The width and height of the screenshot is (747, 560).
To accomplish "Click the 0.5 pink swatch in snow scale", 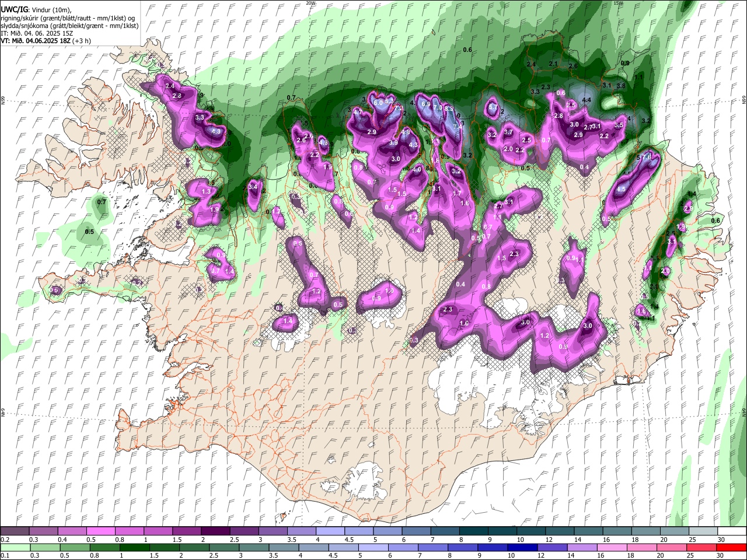I will click(100, 531).
